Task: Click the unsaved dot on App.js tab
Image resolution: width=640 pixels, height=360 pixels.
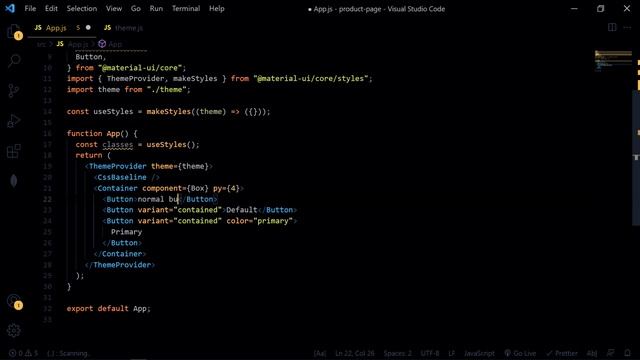Action: pos(88,27)
